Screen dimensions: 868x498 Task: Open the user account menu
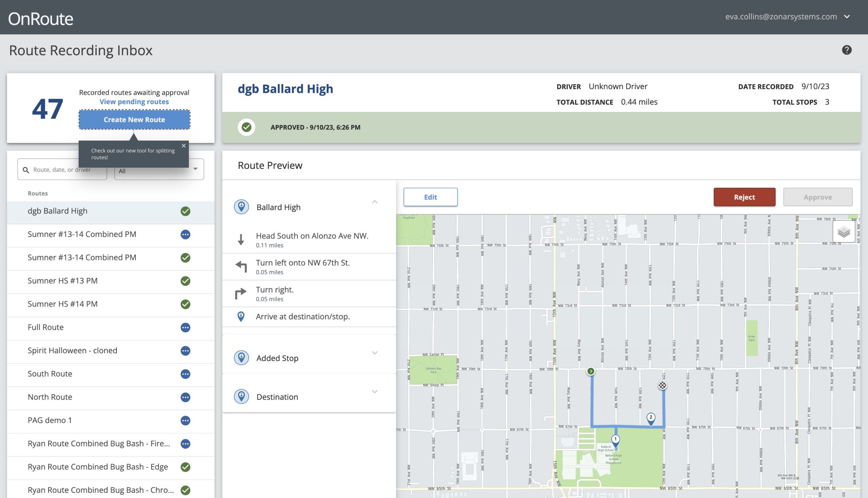pos(846,17)
